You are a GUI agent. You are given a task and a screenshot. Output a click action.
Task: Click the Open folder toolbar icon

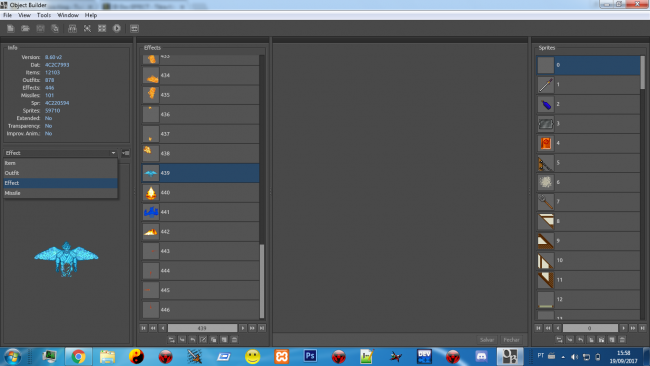tap(25, 28)
